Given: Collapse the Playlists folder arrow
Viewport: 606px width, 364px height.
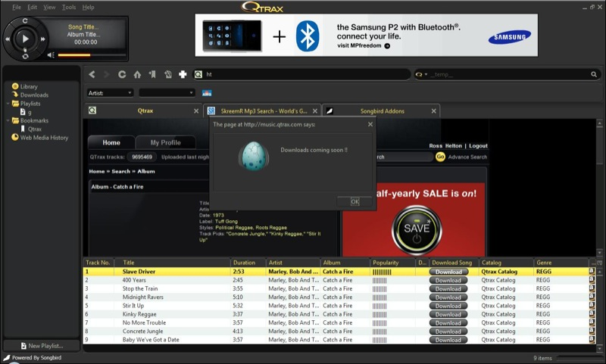Looking at the screenshot, I should tap(8, 104).
